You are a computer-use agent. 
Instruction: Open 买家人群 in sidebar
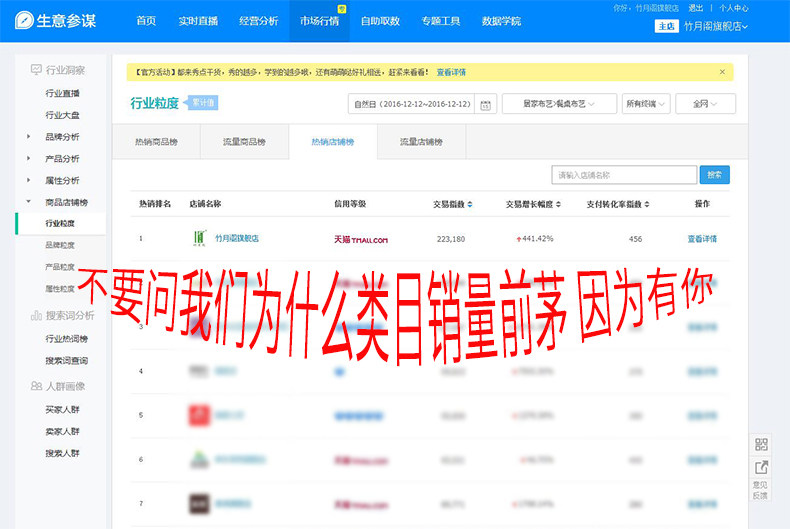[x=62, y=410]
